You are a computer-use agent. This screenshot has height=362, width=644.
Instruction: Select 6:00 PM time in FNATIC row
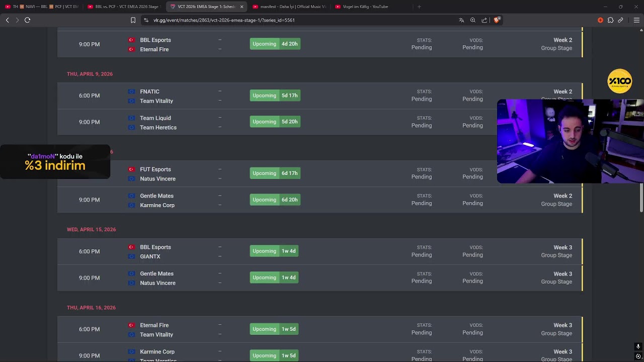89,96
